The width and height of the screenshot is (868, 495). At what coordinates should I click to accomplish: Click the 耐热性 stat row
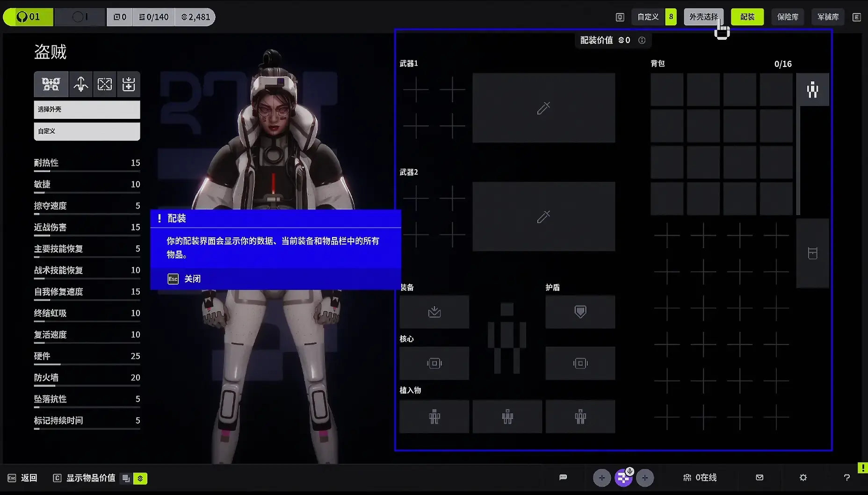87,164
